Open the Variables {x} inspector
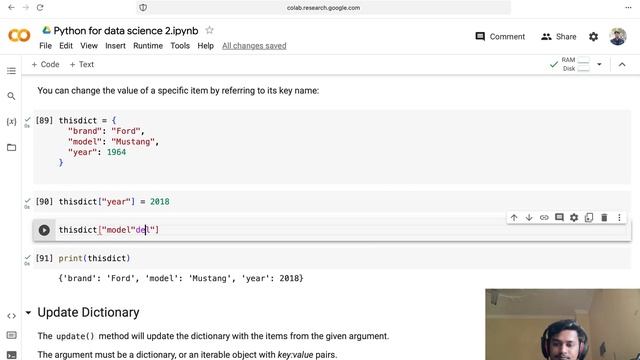This screenshot has width=640, height=360. [11, 122]
